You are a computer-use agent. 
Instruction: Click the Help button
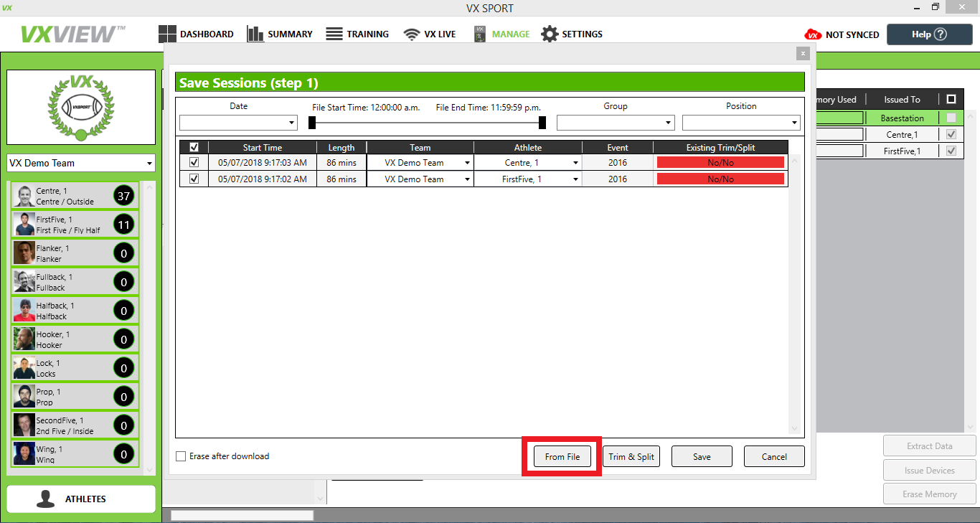coord(929,34)
